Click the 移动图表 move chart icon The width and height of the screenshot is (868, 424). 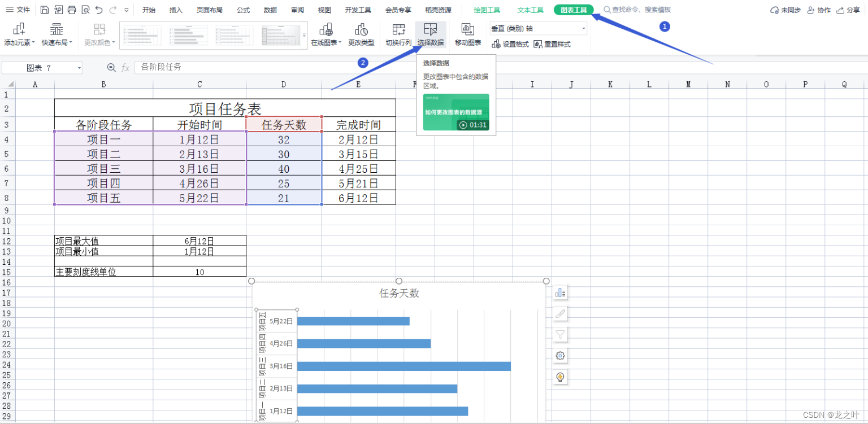[468, 35]
